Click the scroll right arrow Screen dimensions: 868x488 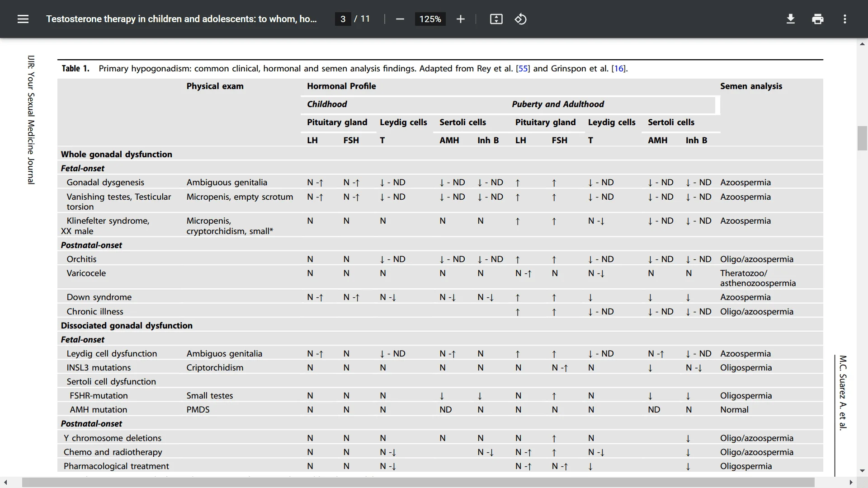(851, 483)
